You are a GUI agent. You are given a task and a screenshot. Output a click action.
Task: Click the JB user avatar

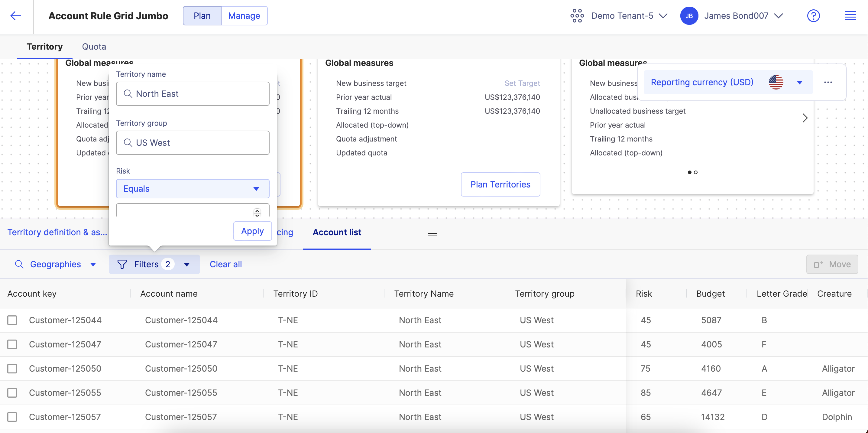[689, 16]
